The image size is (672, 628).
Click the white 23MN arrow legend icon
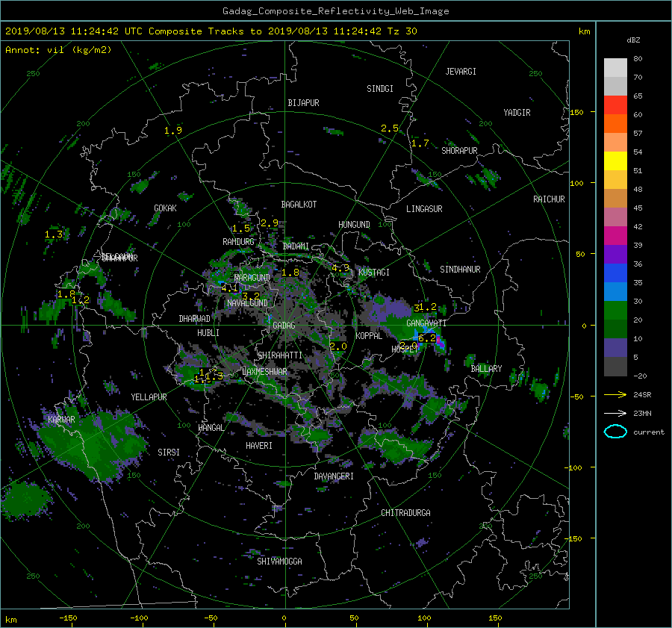click(615, 413)
